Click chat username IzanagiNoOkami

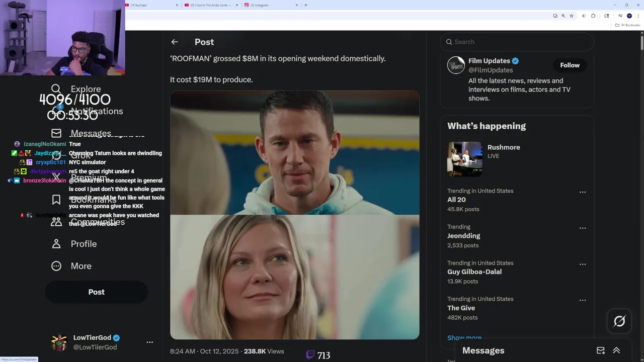[45, 144]
